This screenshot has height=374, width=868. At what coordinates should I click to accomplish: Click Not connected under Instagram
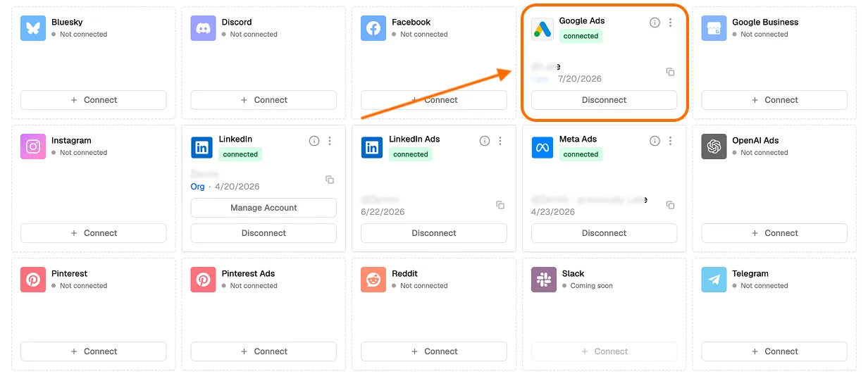[x=83, y=153]
